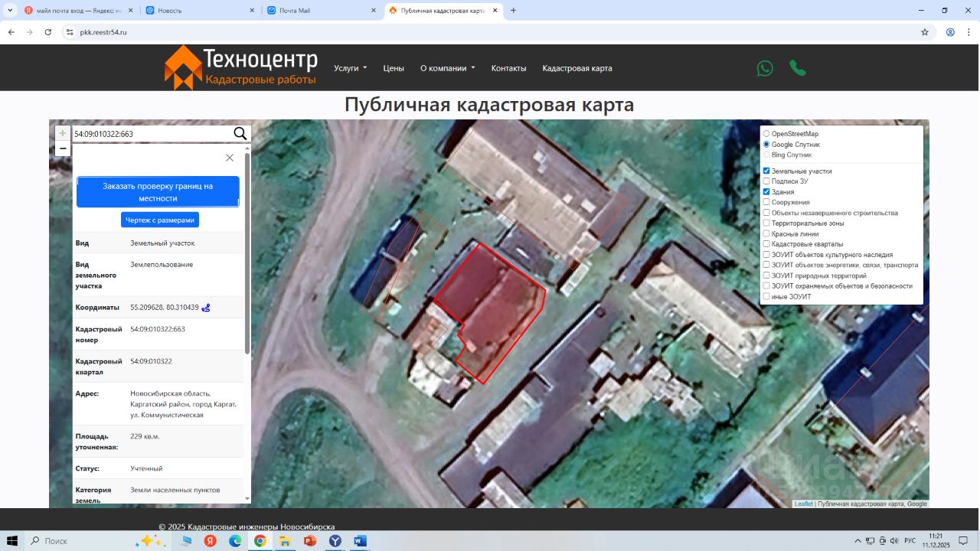Open the Контакты menu item

tap(509, 68)
